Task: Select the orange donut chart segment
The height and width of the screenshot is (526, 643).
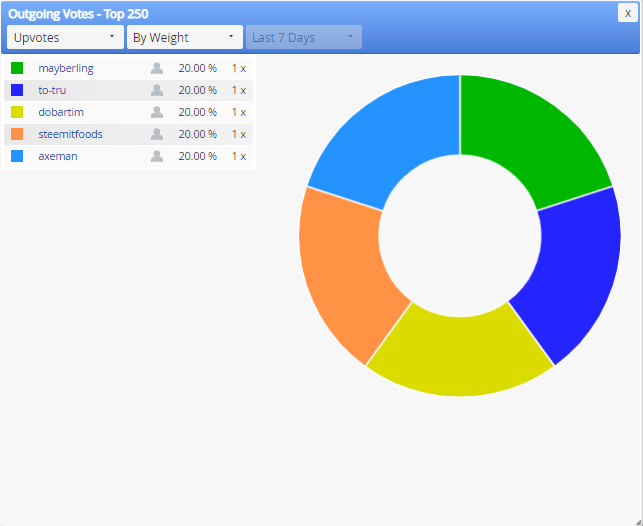Action: pos(344,273)
